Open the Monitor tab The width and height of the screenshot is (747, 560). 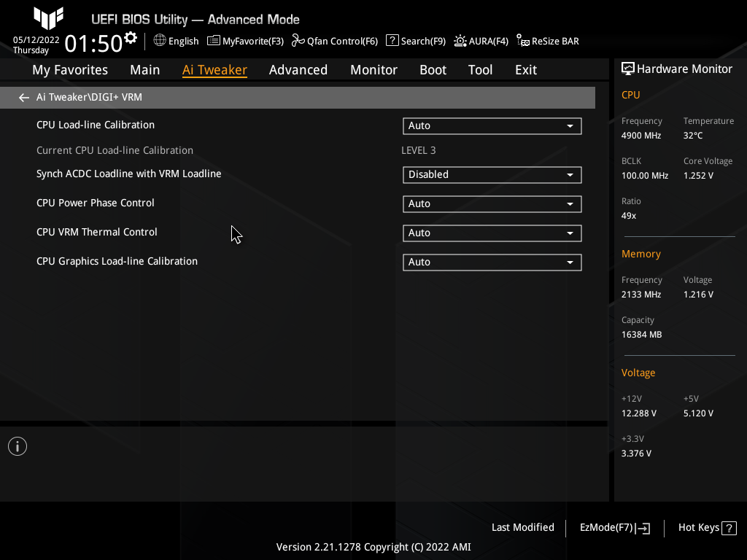click(x=374, y=70)
